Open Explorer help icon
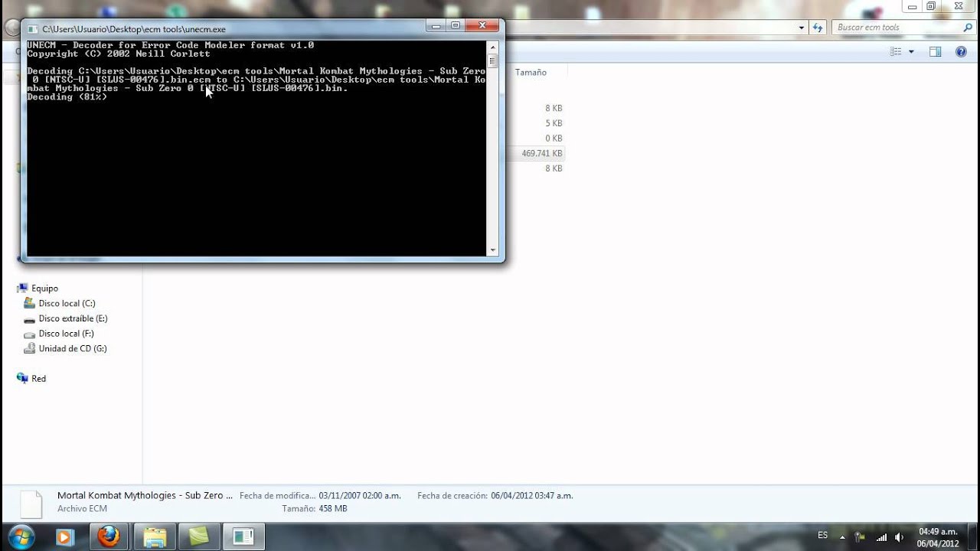The height and width of the screenshot is (551, 980). click(961, 52)
